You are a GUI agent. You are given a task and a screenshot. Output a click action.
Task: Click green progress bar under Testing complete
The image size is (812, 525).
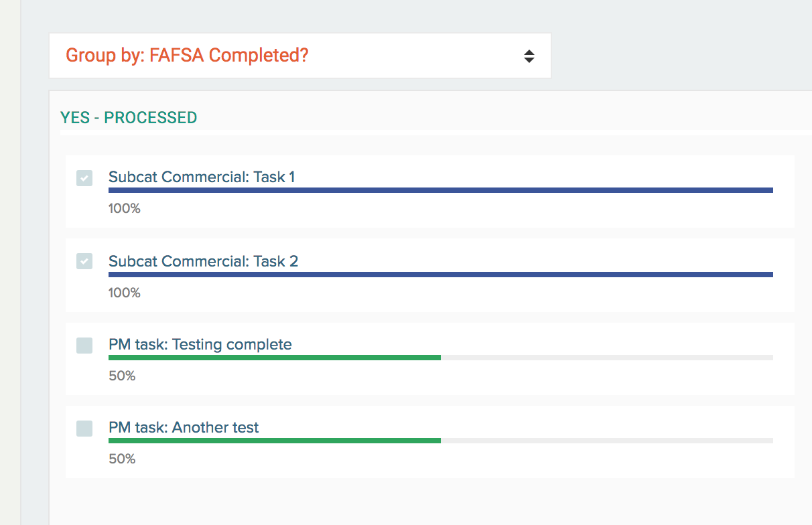274,358
